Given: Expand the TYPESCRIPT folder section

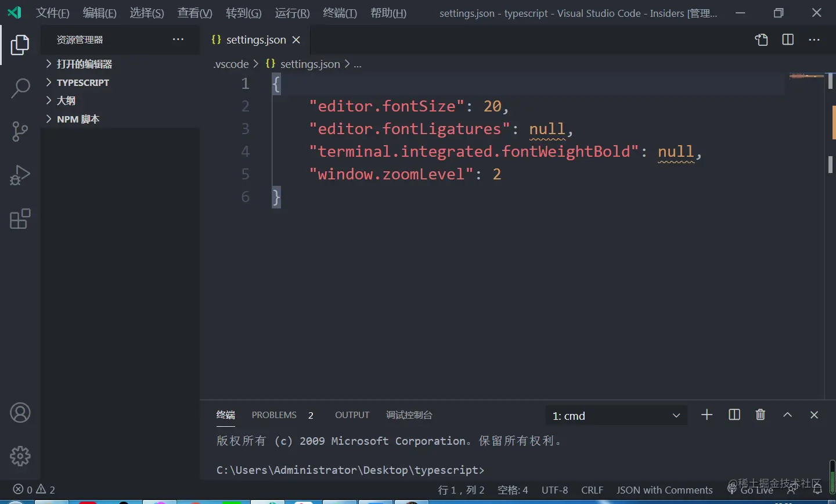Looking at the screenshot, I should 120,82.
